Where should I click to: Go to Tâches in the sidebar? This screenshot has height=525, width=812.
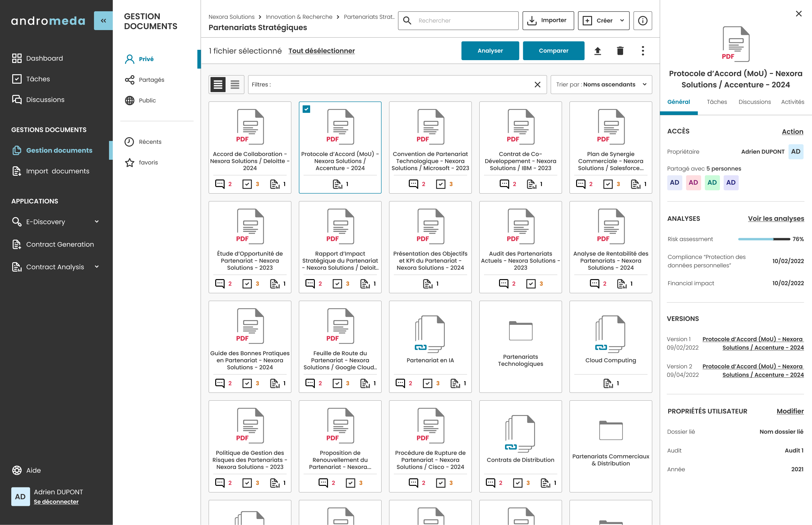coord(31,79)
